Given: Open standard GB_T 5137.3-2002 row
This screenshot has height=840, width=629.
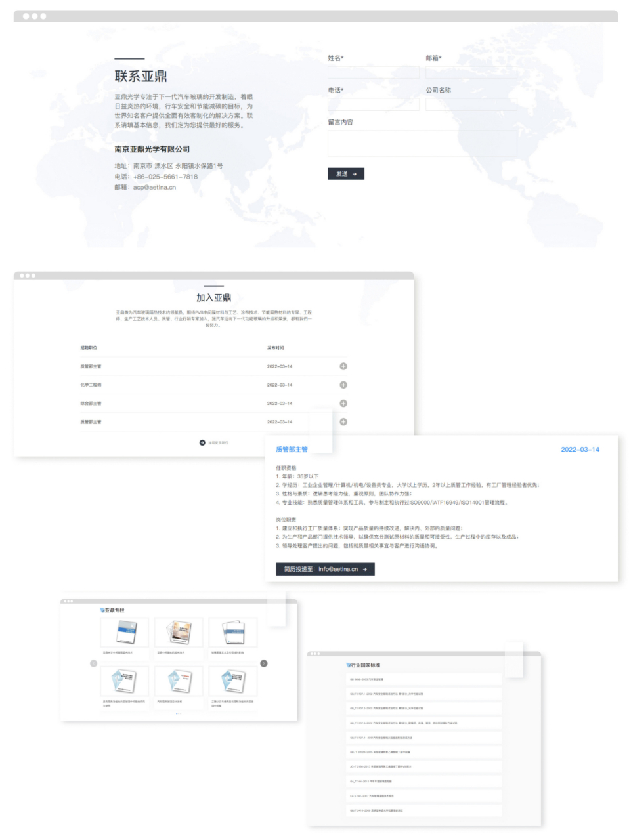Looking at the screenshot, I should coord(423,723).
